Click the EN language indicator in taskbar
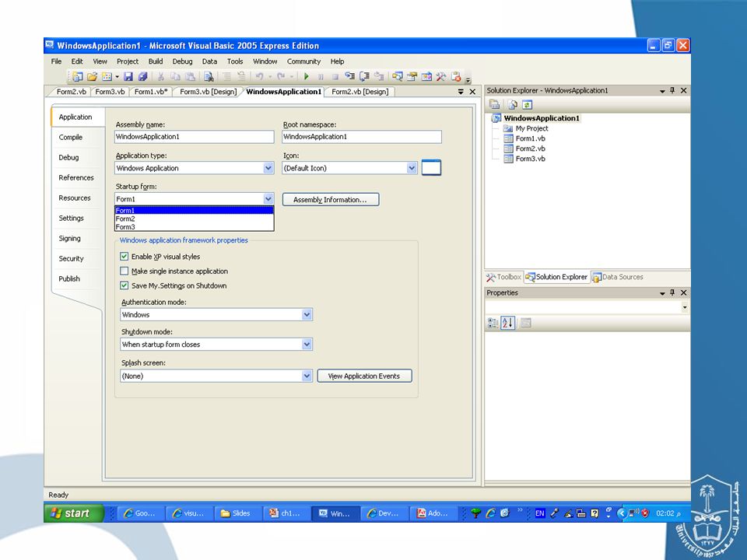747x560 pixels. [539, 513]
